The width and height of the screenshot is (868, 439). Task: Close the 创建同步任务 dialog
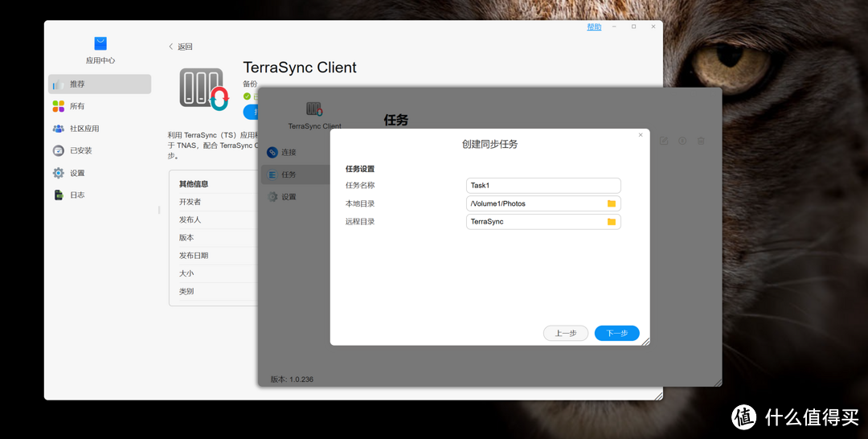pos(641,135)
